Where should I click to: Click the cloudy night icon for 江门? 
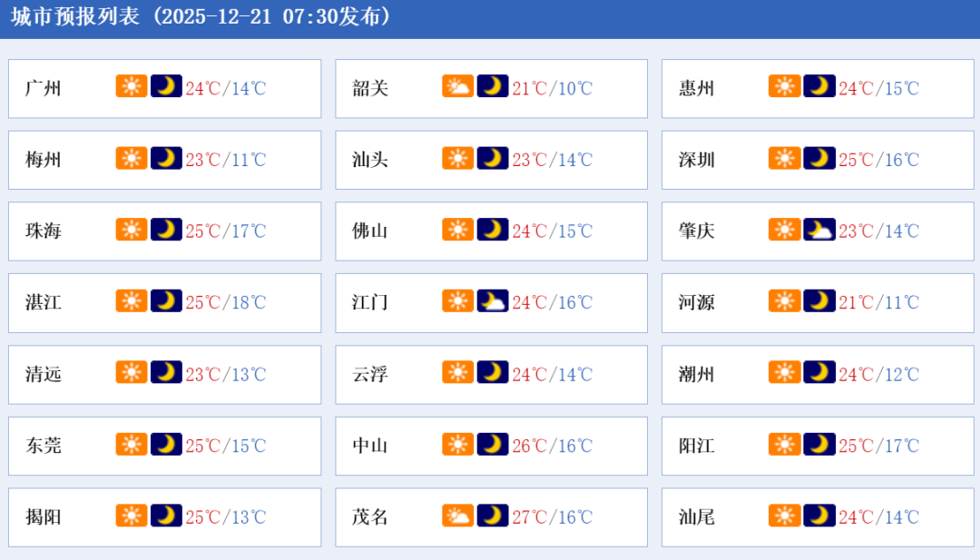click(493, 301)
